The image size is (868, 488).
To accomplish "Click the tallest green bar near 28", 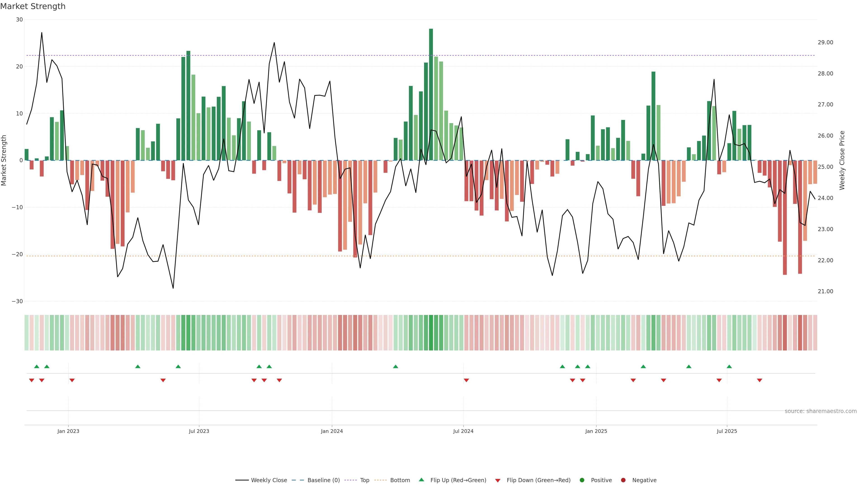I will 431,94.
